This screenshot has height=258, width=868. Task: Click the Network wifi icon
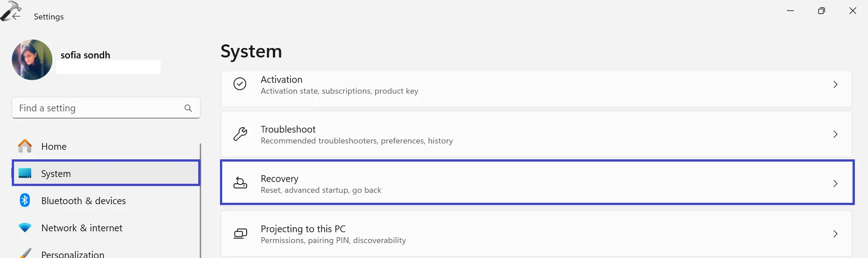25,228
